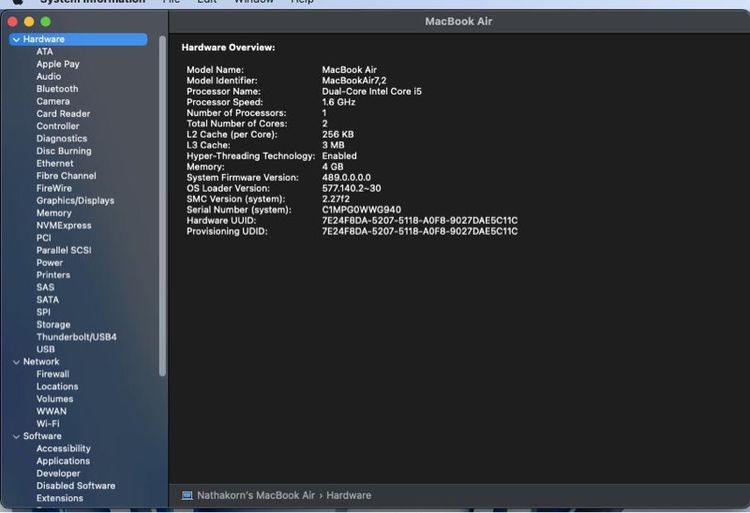Select Thunderbolt/USB4 in the sidebar
750x513 pixels.
[77, 338]
